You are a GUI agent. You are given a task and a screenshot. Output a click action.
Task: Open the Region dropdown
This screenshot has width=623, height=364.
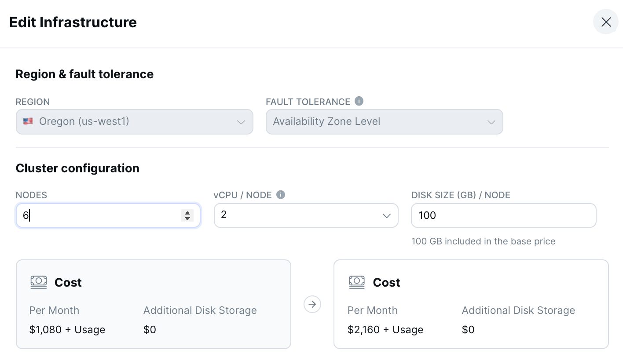pos(134,121)
